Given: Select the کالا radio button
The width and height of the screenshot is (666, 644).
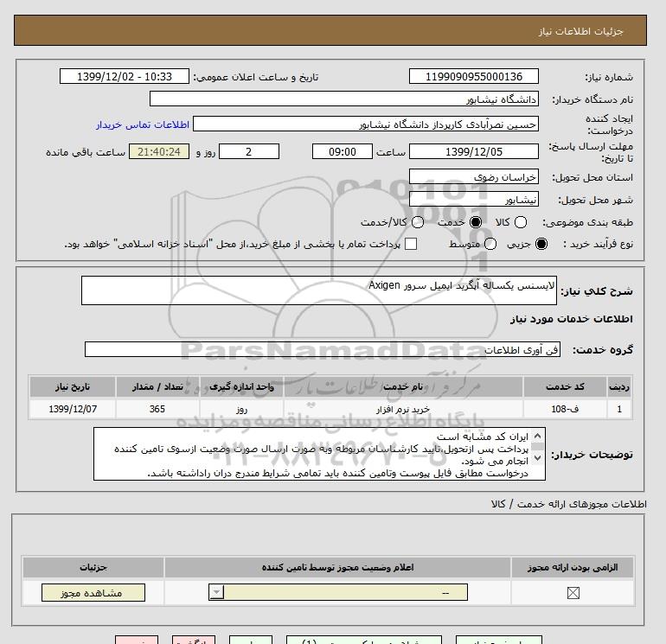Looking at the screenshot, I should [521, 222].
